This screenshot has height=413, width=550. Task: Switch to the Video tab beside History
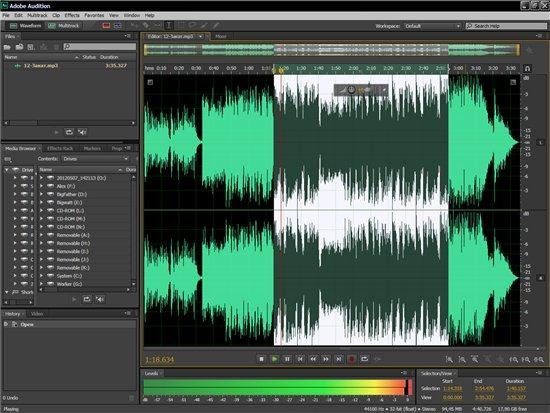(37, 314)
